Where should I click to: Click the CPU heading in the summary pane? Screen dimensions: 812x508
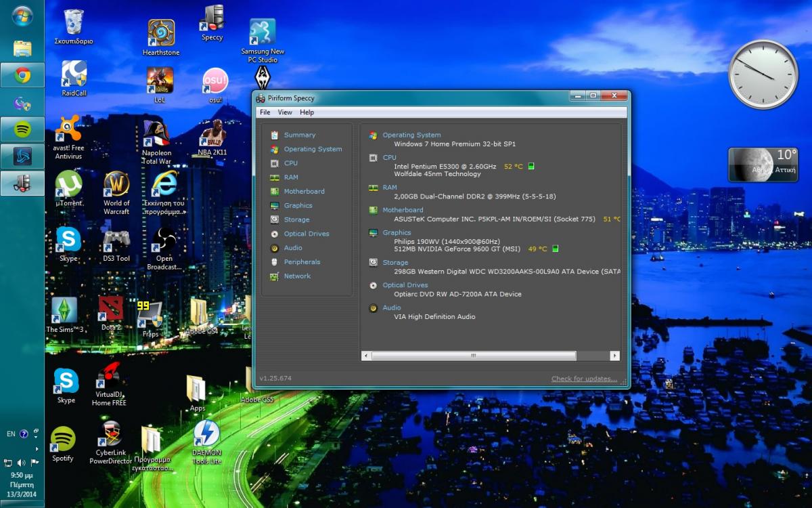coord(390,158)
